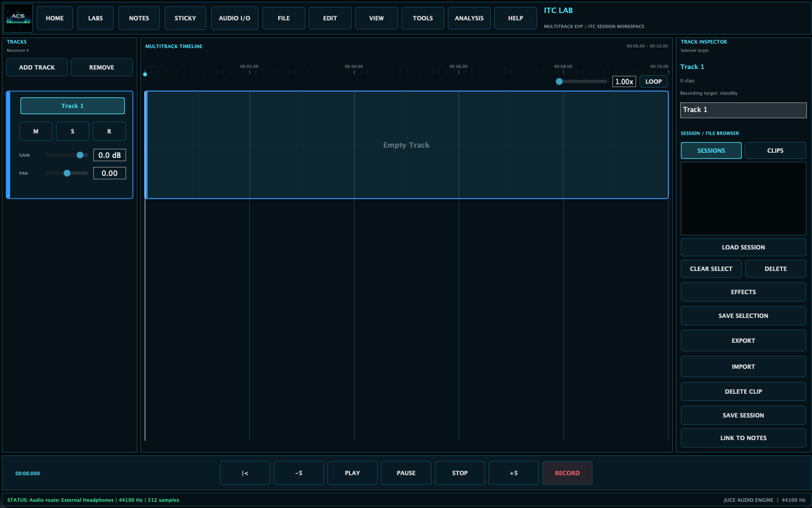Click the 00:00.000 time counter

(28, 473)
